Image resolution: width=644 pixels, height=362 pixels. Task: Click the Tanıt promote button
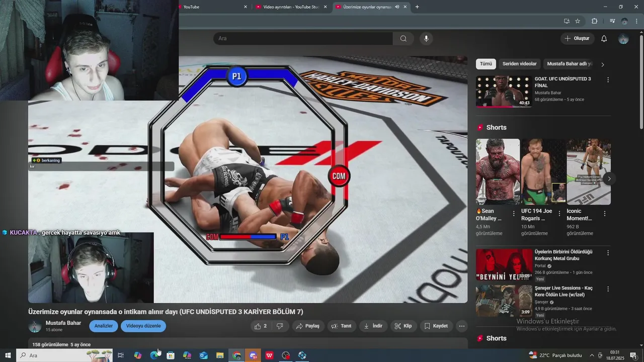point(342,326)
